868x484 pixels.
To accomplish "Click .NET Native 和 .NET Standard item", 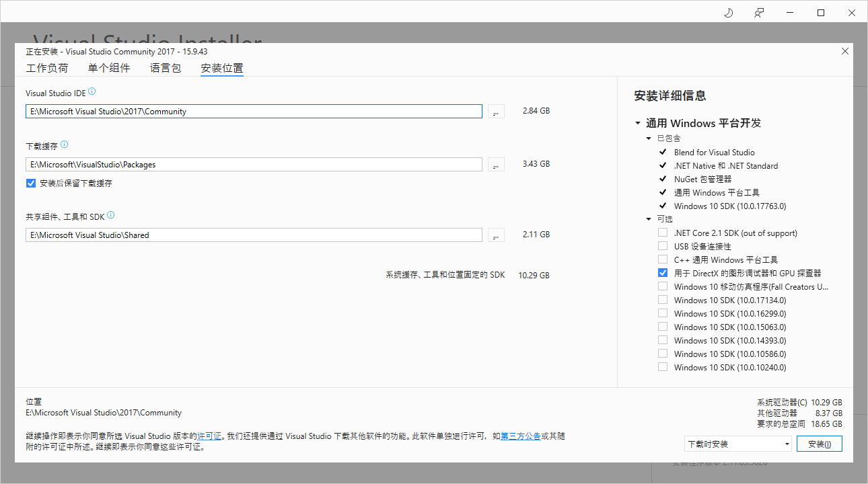I will coord(726,166).
